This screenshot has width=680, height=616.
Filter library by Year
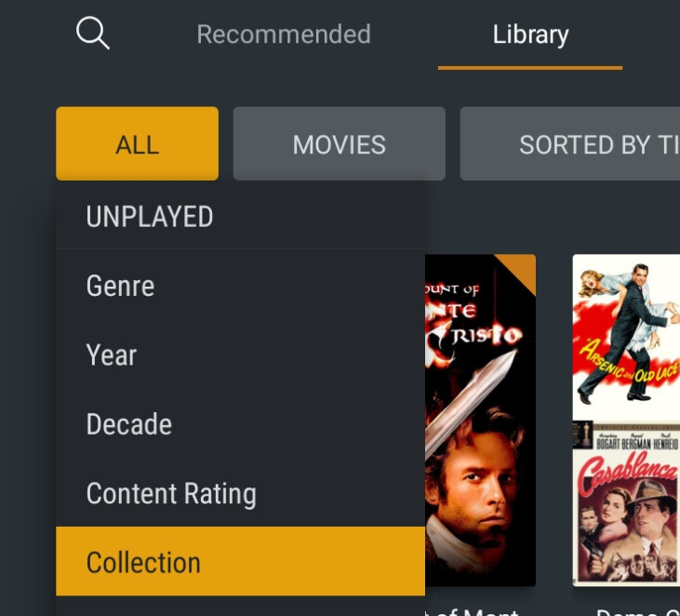tap(240, 355)
